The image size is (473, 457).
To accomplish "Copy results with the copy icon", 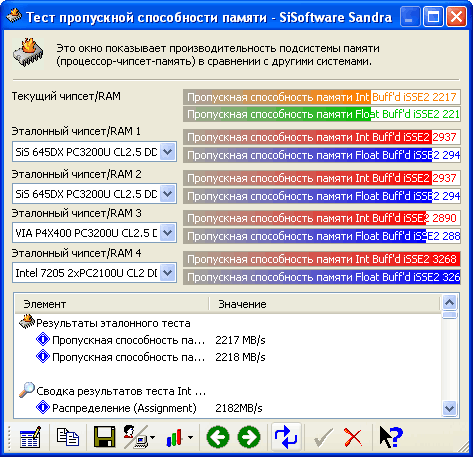I will [68, 437].
